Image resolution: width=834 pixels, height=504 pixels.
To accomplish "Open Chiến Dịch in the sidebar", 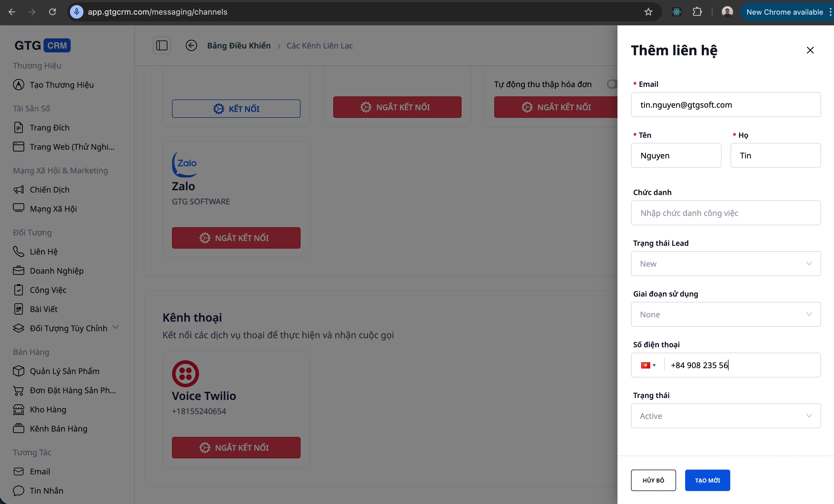I will pos(49,189).
